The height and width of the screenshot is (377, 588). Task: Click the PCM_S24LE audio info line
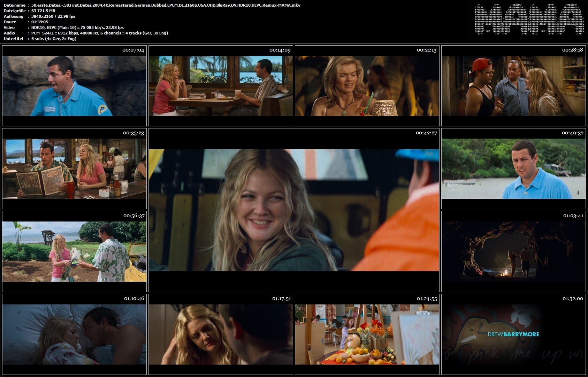tap(100, 33)
